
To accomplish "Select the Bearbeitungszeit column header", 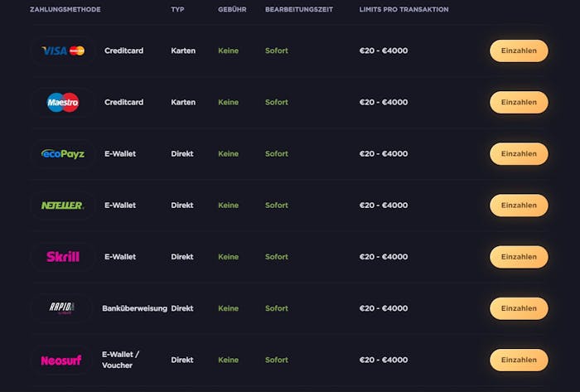I will point(299,10).
